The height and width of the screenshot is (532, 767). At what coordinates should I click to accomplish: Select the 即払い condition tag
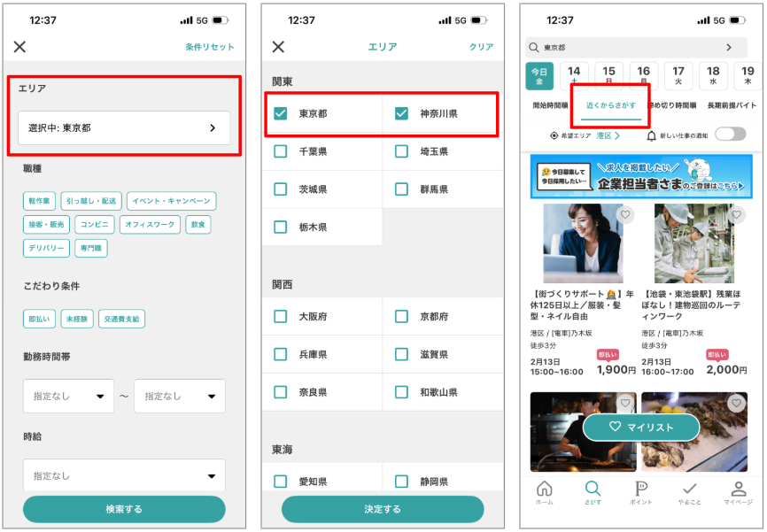[39, 319]
